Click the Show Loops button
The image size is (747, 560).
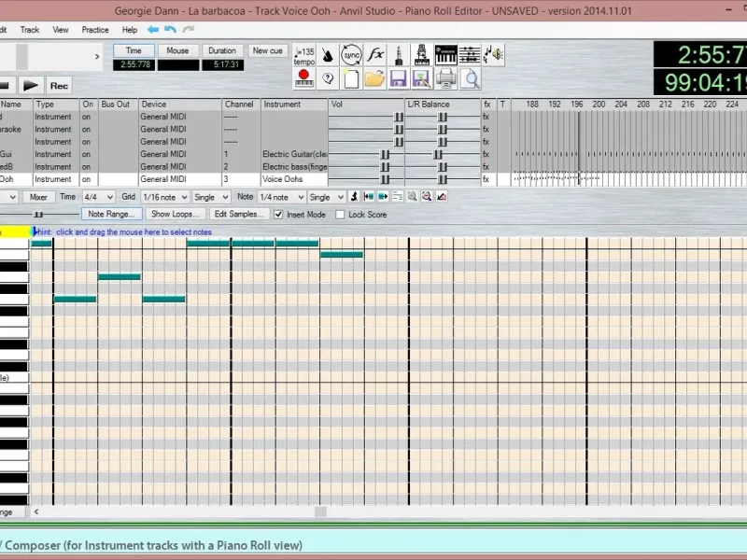(x=175, y=215)
